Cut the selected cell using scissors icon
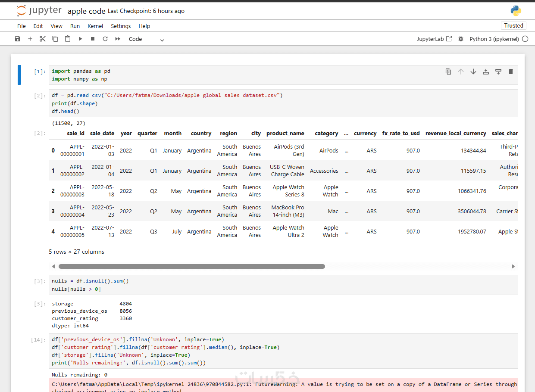535x392 pixels. (x=42, y=39)
